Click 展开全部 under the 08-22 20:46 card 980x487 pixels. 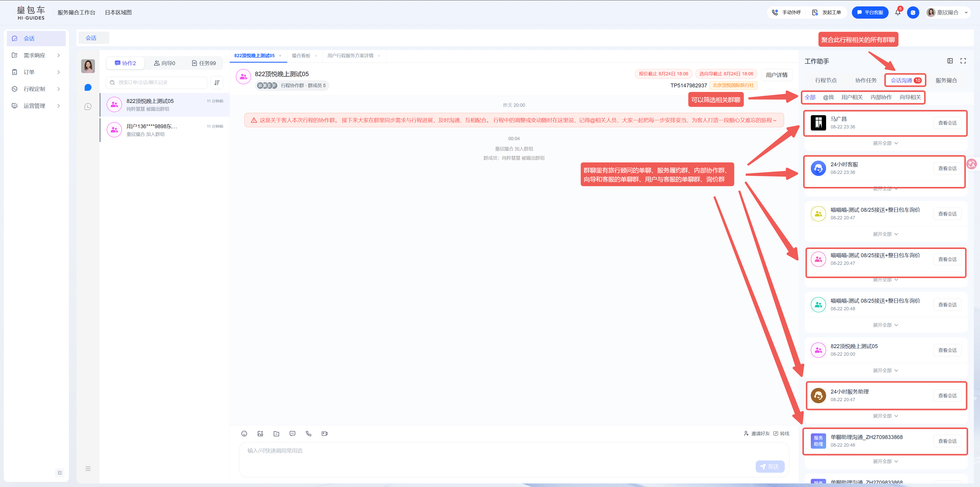885,461
